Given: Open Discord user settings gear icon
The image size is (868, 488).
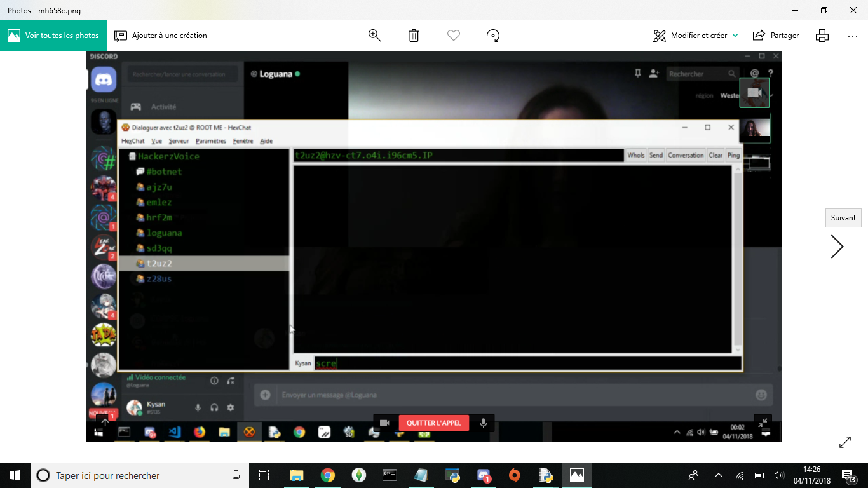Looking at the screenshot, I should point(231,407).
